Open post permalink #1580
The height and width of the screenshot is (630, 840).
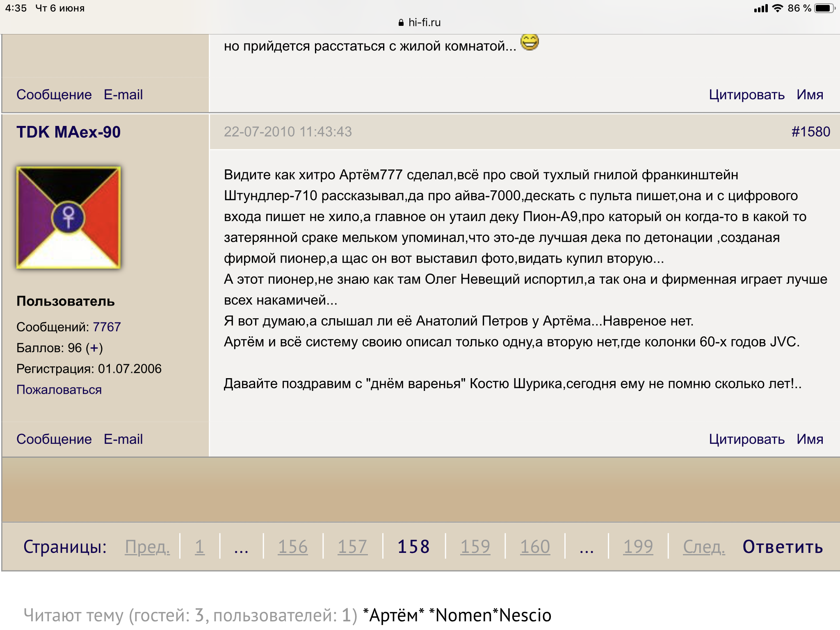tap(810, 132)
